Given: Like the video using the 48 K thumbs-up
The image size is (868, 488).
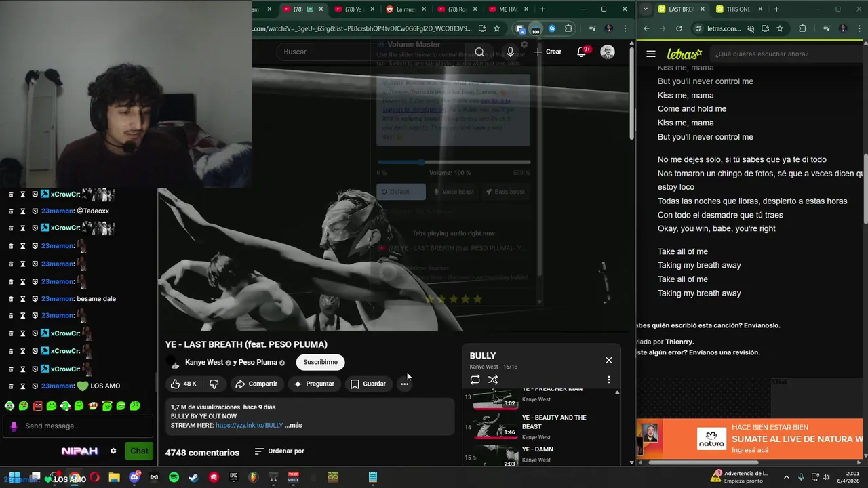Looking at the screenshot, I should point(184,384).
